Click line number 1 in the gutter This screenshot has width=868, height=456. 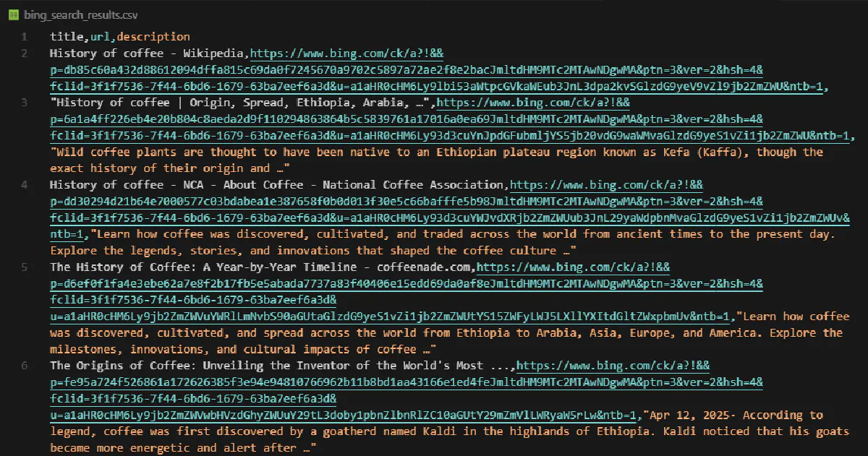pyautogui.click(x=25, y=37)
